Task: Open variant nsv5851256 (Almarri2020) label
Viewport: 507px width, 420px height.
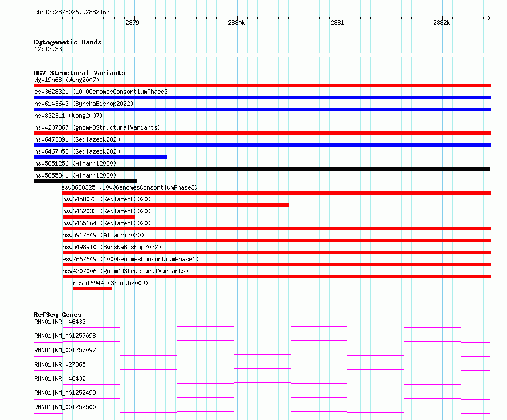Action: tap(75, 163)
